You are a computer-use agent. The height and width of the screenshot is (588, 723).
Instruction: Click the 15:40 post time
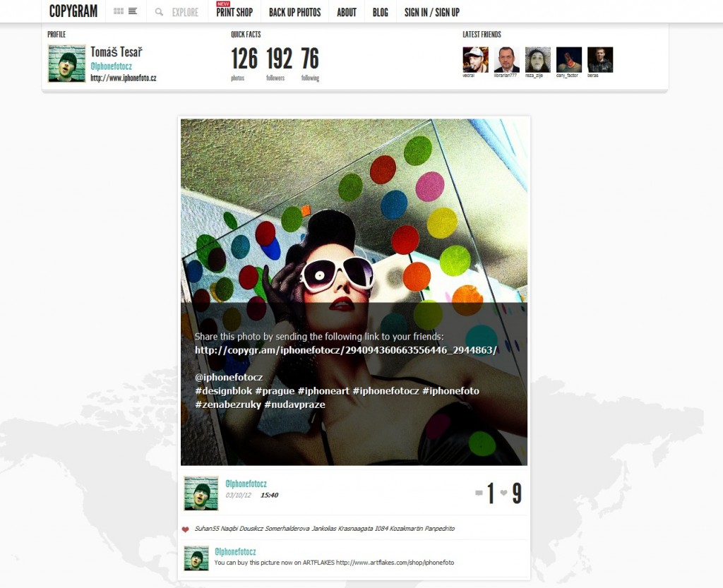[x=269, y=496]
